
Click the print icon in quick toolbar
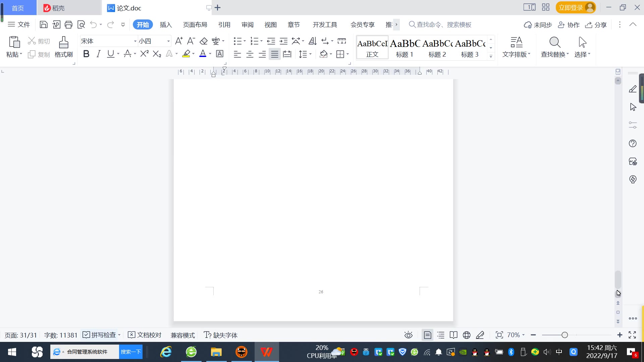[x=69, y=24]
